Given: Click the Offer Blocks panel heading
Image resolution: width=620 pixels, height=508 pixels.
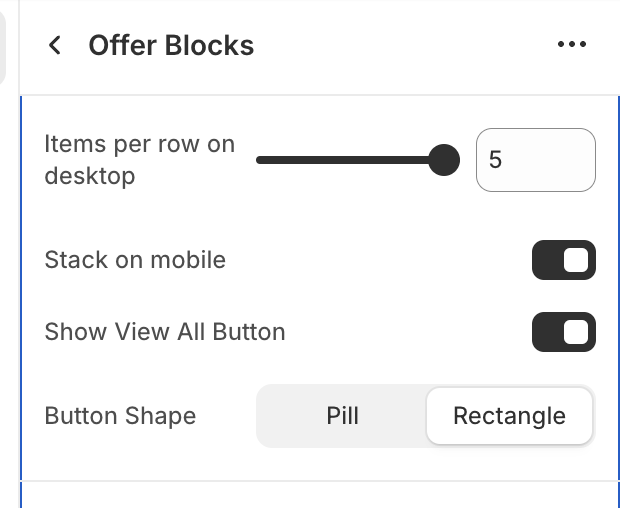Looking at the screenshot, I should click(x=171, y=45).
